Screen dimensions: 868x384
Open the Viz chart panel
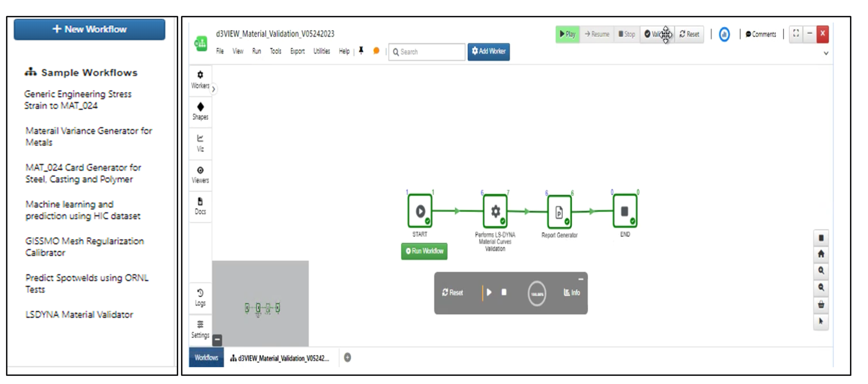(x=200, y=143)
